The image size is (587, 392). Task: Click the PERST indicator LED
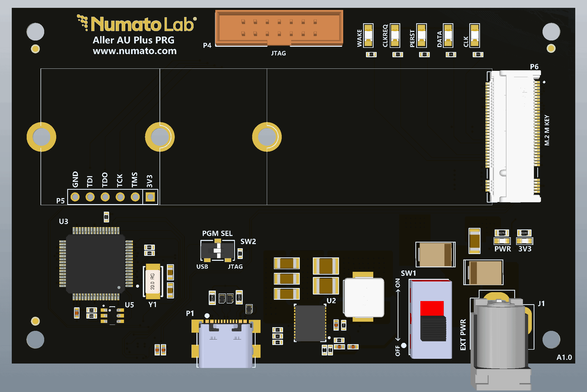tap(421, 35)
